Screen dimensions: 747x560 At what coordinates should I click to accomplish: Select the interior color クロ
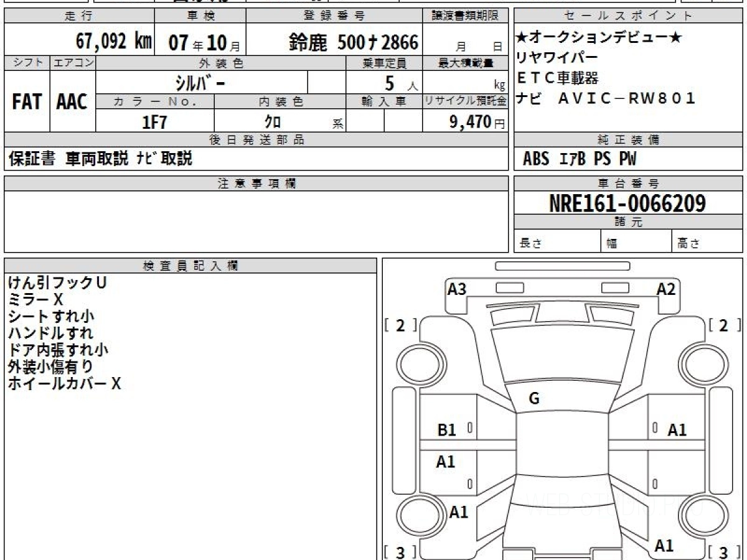[273, 122]
